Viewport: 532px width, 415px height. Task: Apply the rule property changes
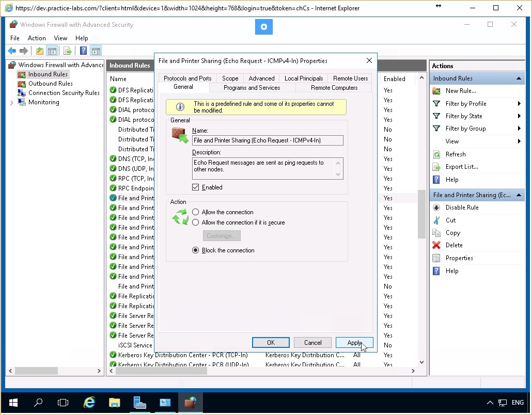(355, 342)
